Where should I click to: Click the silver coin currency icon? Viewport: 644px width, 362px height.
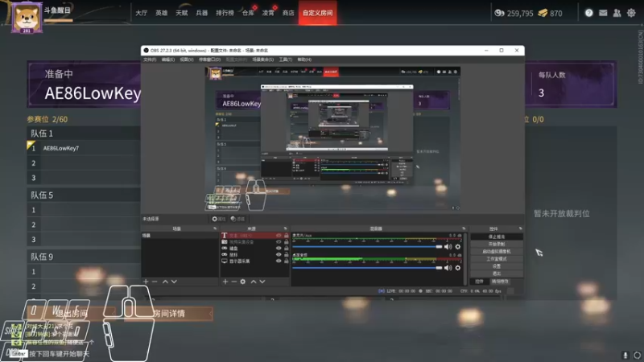499,13
